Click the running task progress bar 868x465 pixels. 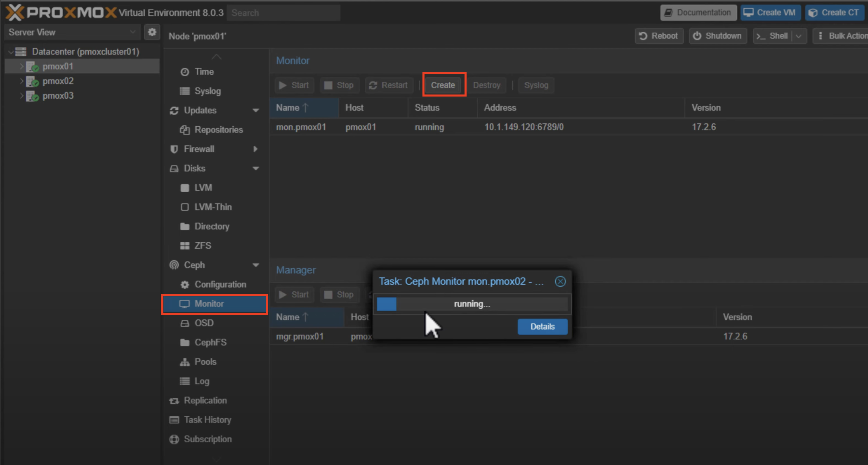coord(472,304)
